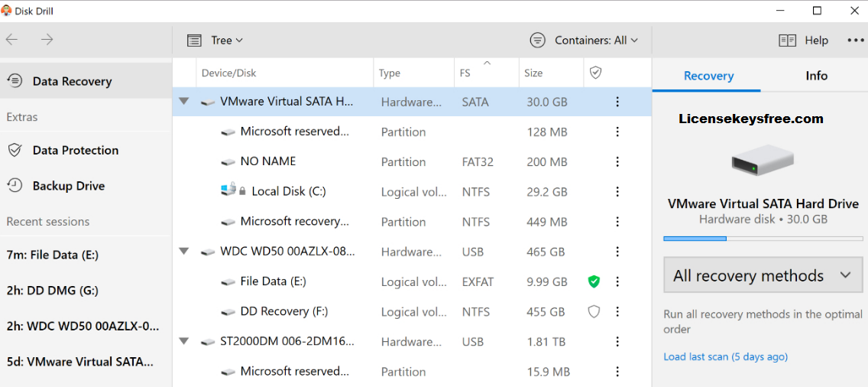The height and width of the screenshot is (387, 868).
Task: Toggle protection shield for DD Recovery (F:)
Action: click(x=594, y=311)
